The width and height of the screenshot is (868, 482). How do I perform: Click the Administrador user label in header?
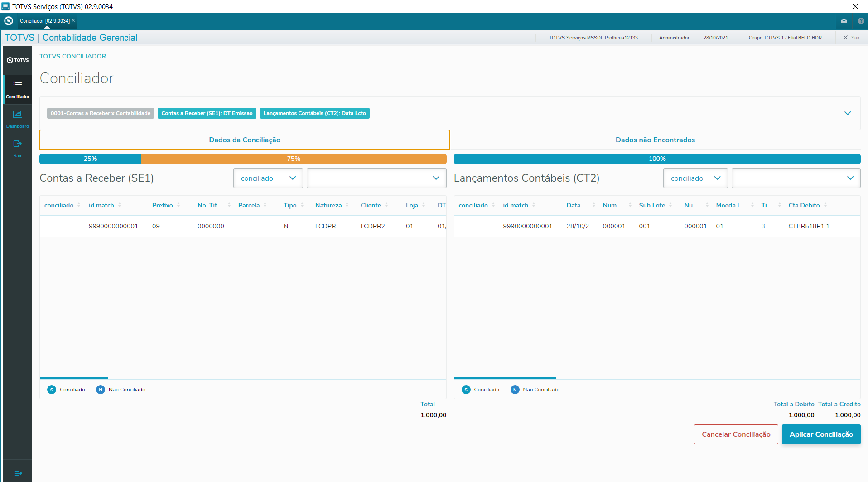click(674, 38)
